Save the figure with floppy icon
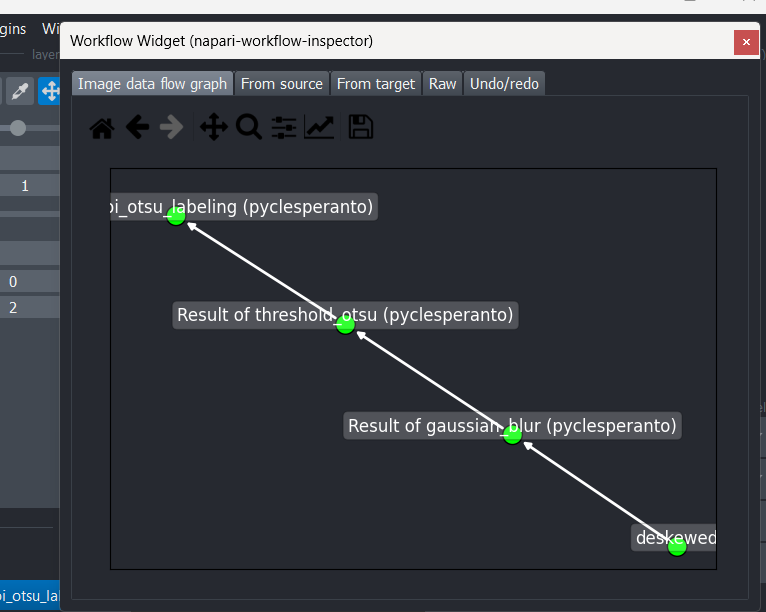The image size is (766, 612). pyautogui.click(x=361, y=127)
